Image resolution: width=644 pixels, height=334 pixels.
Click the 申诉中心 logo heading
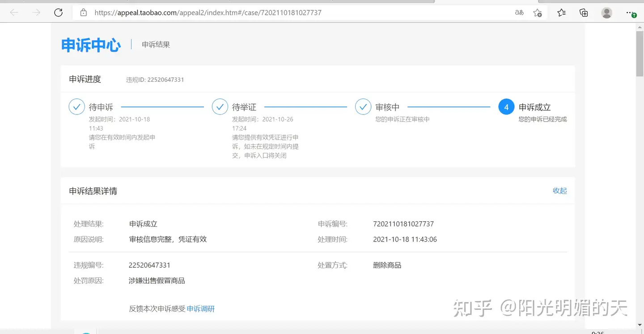(x=91, y=45)
